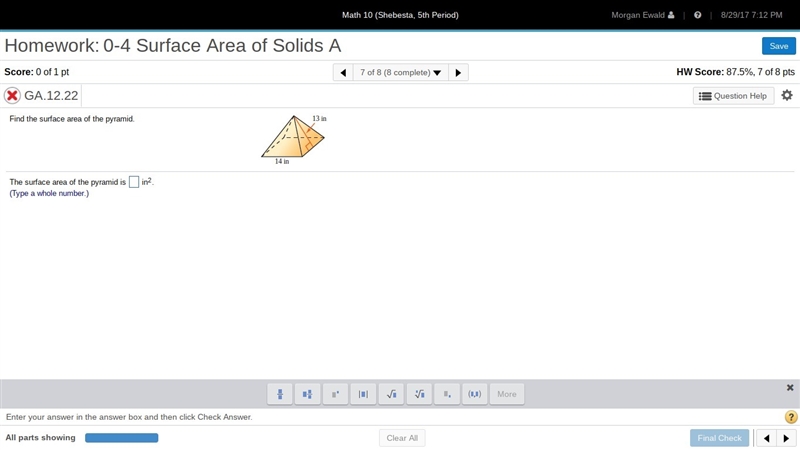
Task: Insert a square root symbol
Action: tap(391, 394)
